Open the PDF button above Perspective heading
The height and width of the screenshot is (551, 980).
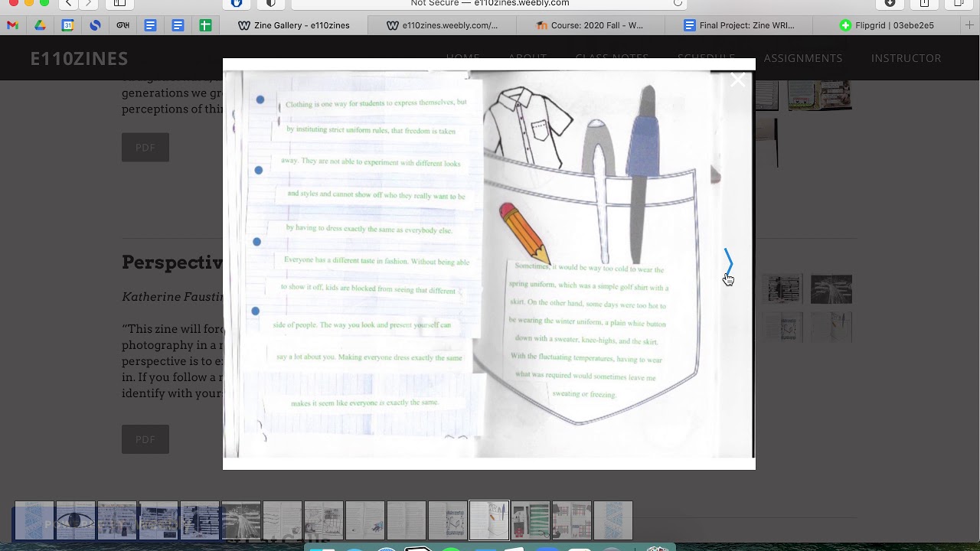point(145,147)
